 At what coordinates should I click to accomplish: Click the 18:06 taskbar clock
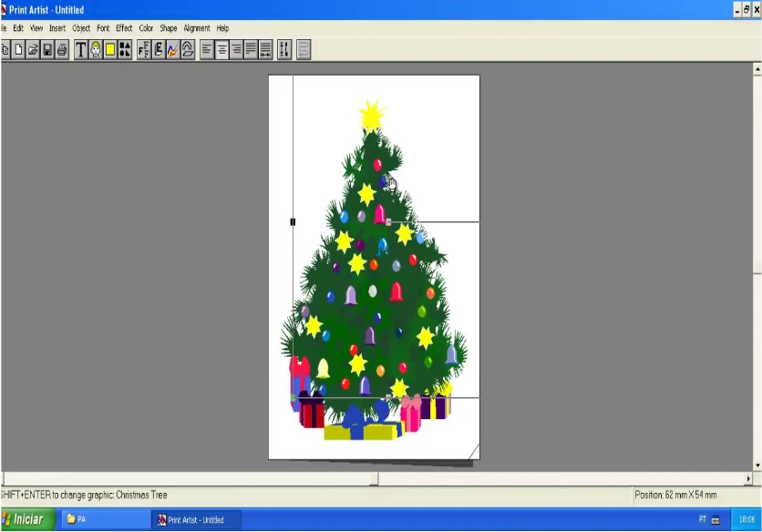pos(747,519)
